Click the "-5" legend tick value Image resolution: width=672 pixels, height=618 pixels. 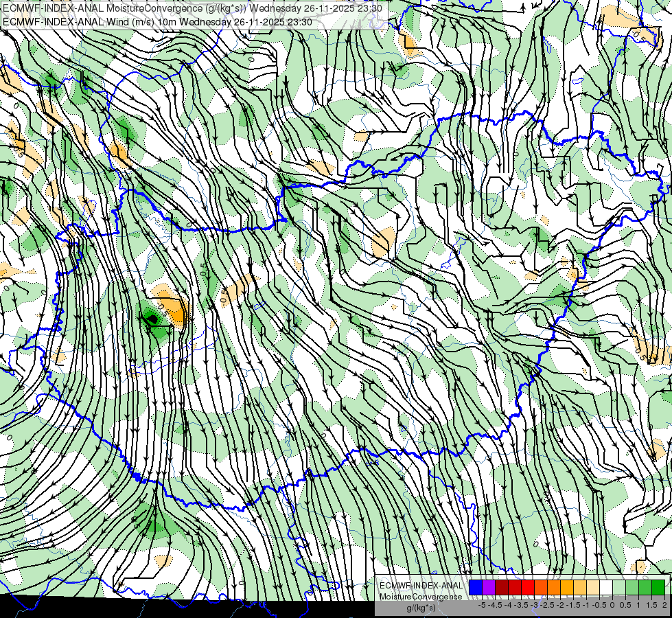coord(482,605)
